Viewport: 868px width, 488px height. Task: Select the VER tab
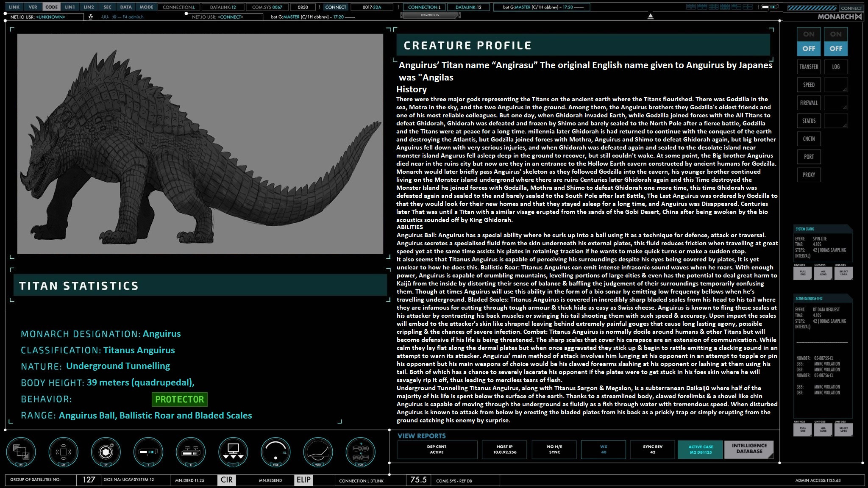point(33,7)
